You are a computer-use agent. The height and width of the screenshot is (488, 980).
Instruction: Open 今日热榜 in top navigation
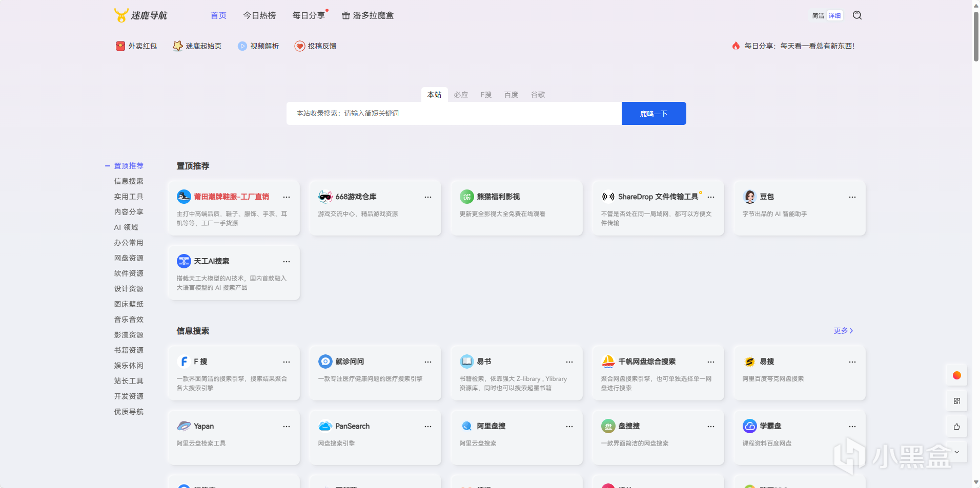pyautogui.click(x=259, y=15)
